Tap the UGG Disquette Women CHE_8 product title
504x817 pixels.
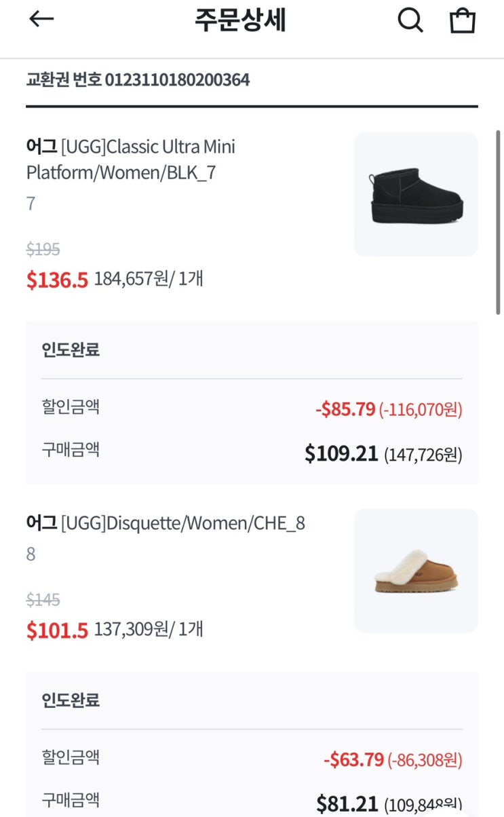[x=166, y=523]
